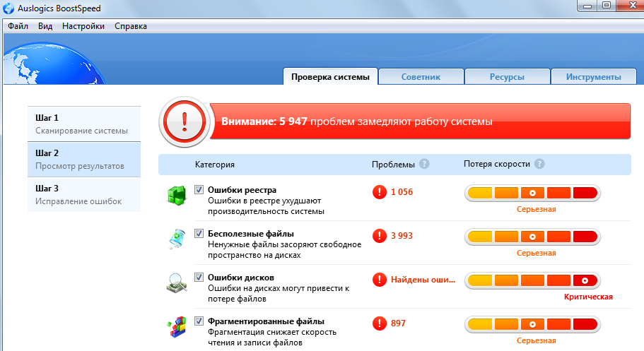Minimize the Auslogics BoostSpeed window
Viewport: 644px width, 351px height.
[587, 6]
